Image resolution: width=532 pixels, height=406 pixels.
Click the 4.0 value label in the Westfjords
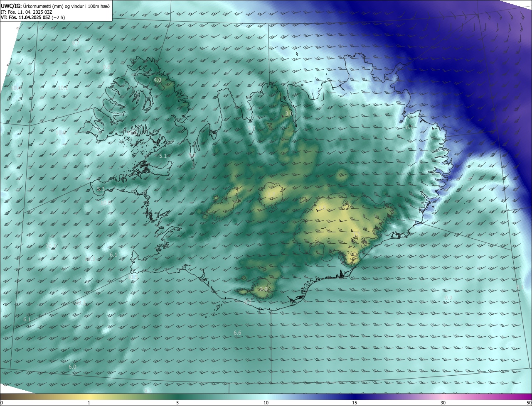point(158,80)
